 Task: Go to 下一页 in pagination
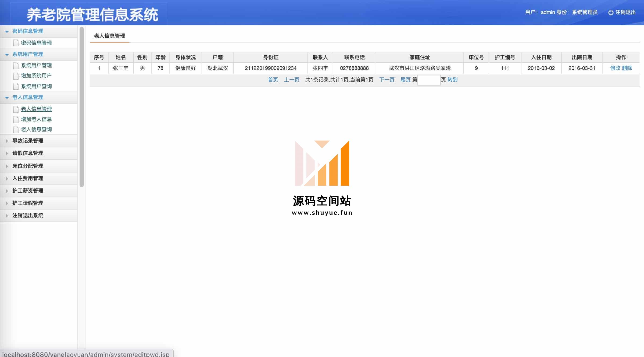pyautogui.click(x=387, y=80)
